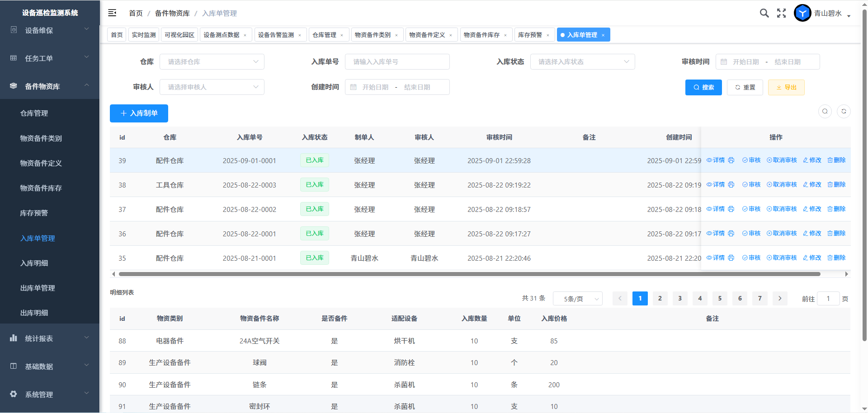Focus the 入库单号 input field
The height and width of the screenshot is (413, 868).
point(397,62)
